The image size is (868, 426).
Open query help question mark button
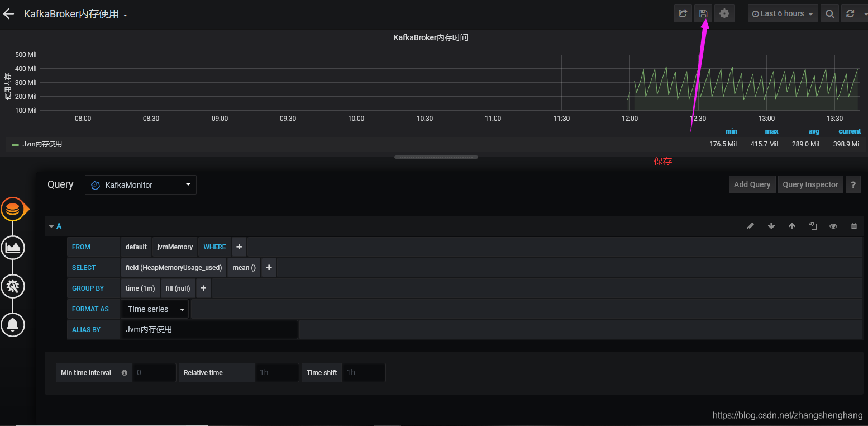853,184
